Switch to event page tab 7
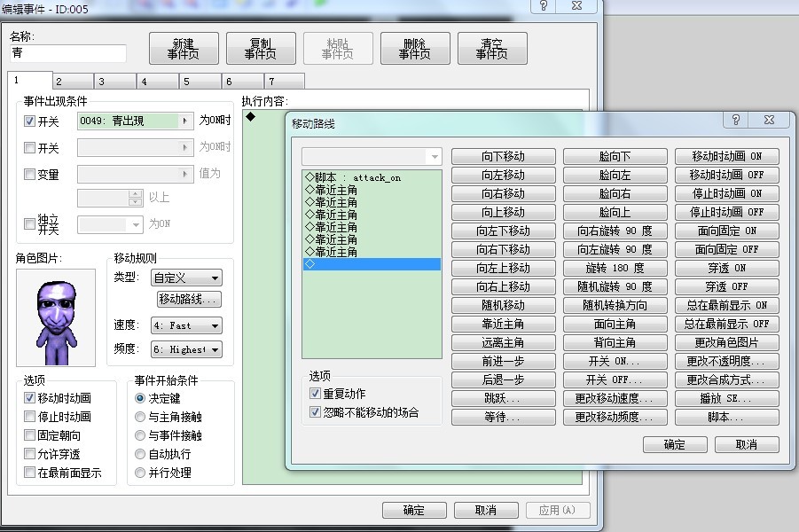Image resolution: width=799 pixels, height=532 pixels. tap(285, 82)
